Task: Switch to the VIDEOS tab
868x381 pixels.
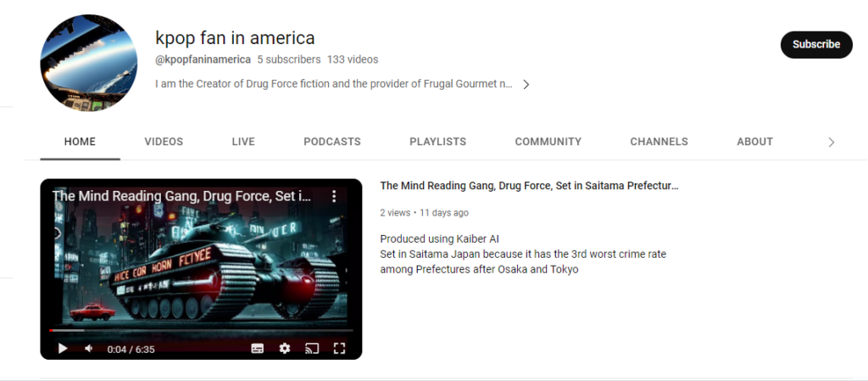Action: click(x=164, y=142)
